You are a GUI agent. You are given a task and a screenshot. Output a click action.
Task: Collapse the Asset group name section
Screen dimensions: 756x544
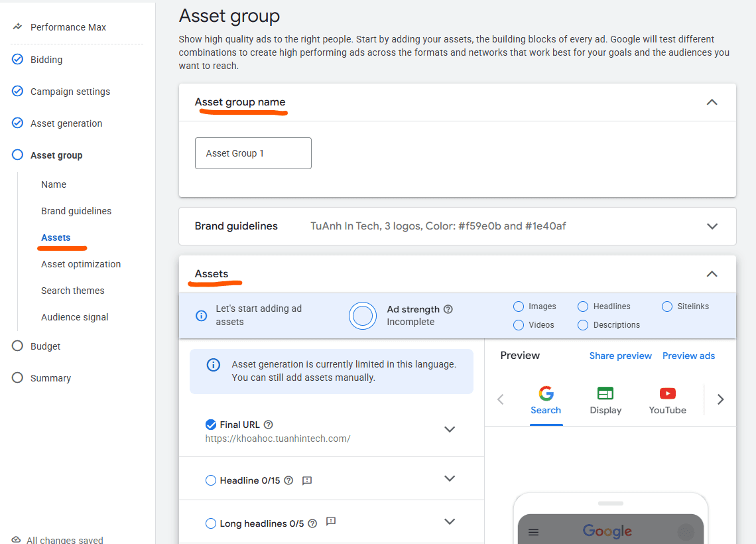click(712, 102)
